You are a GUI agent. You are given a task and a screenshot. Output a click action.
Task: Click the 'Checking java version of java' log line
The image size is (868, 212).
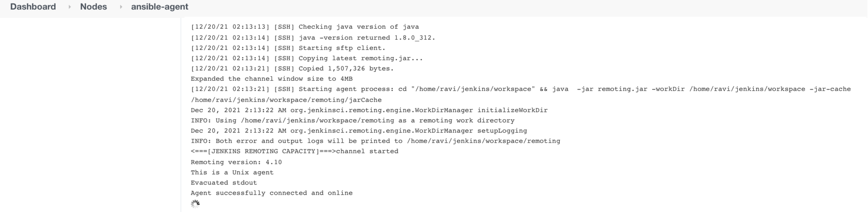coord(305,27)
